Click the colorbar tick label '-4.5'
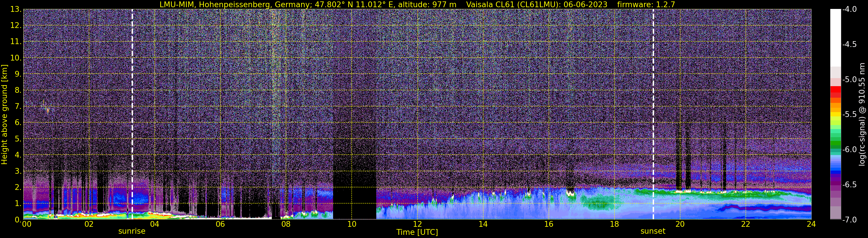The width and height of the screenshot is (868, 238). (x=849, y=44)
